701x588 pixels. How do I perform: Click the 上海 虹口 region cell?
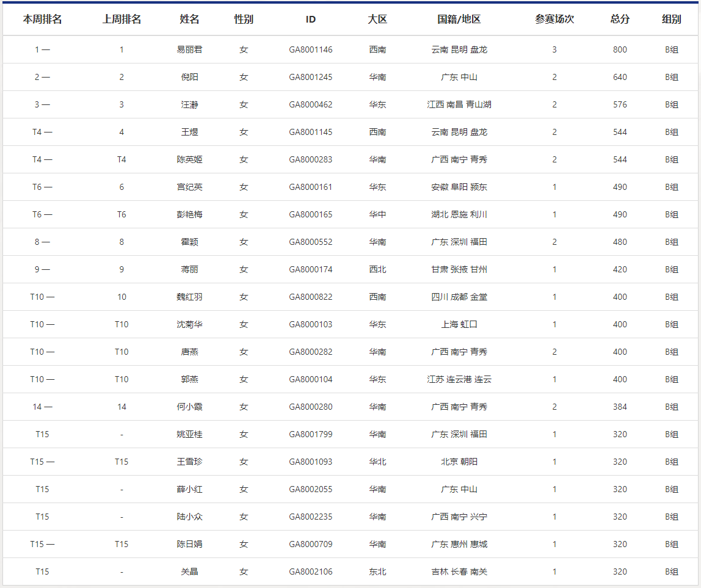459,324
